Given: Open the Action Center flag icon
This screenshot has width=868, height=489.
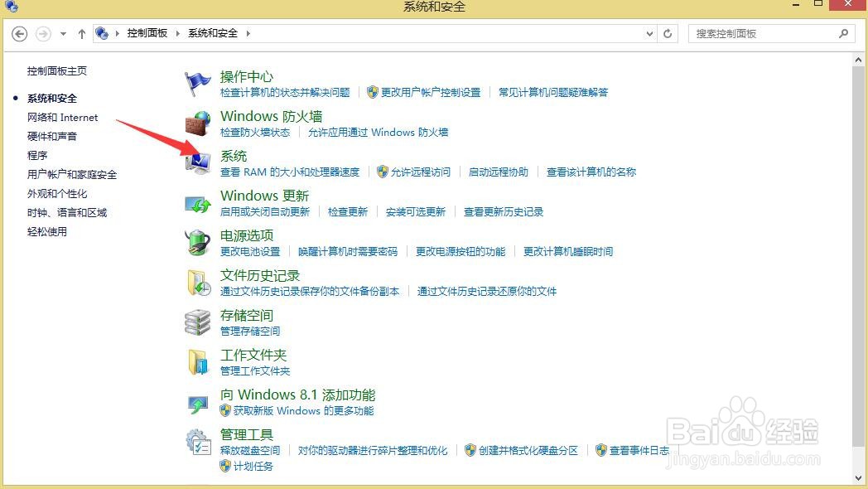Looking at the screenshot, I should 198,85.
